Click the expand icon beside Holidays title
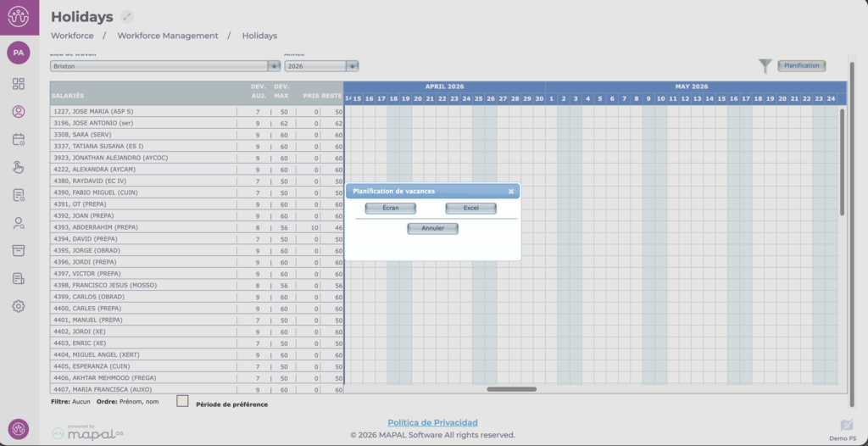Viewport: 868px width, 446px height. pyautogui.click(x=127, y=17)
